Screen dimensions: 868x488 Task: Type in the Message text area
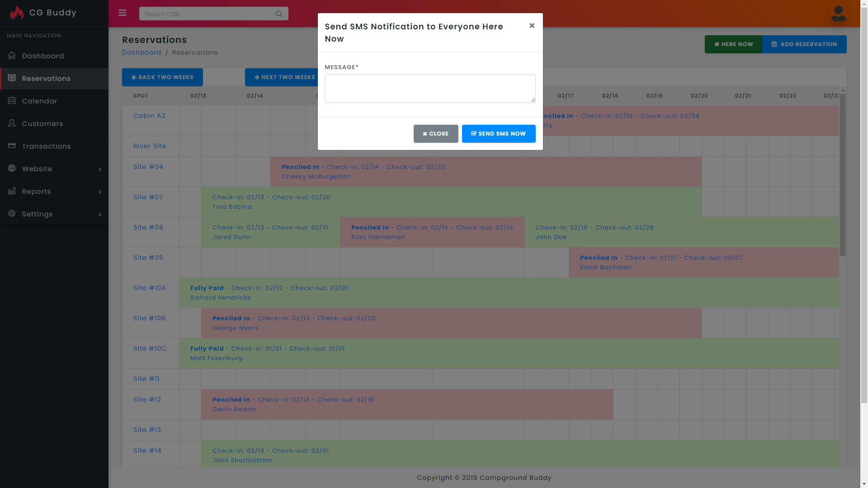[x=430, y=89]
